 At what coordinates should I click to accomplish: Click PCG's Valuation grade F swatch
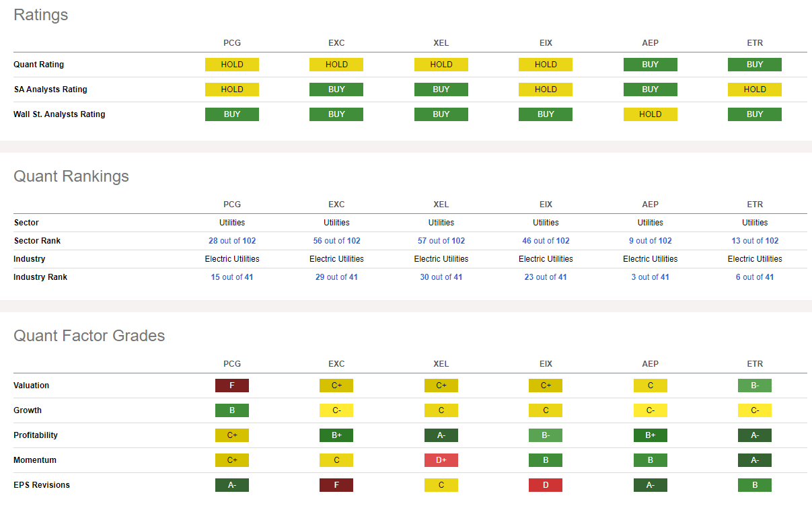pyautogui.click(x=232, y=386)
